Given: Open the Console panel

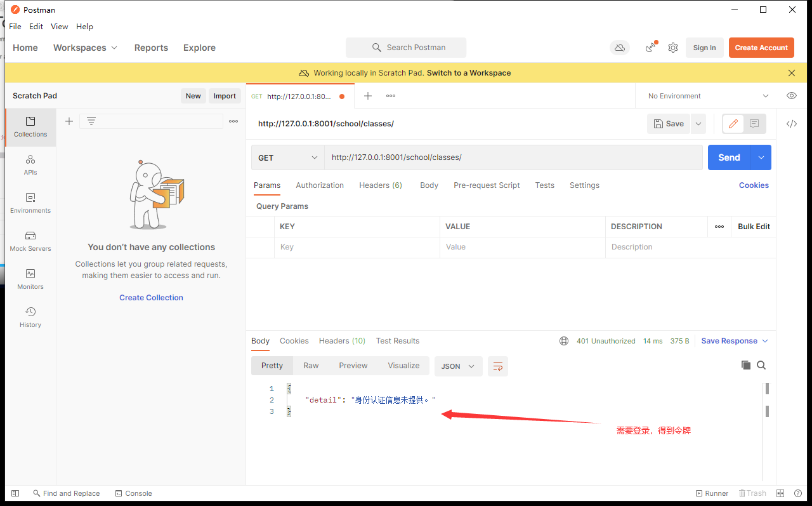Looking at the screenshot, I should pos(133,493).
